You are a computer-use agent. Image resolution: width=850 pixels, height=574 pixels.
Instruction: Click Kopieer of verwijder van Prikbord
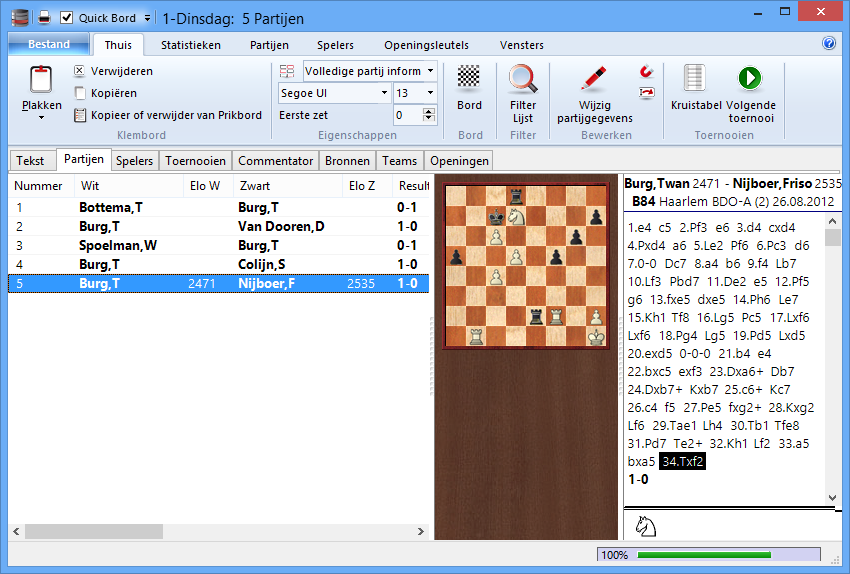pos(168,115)
